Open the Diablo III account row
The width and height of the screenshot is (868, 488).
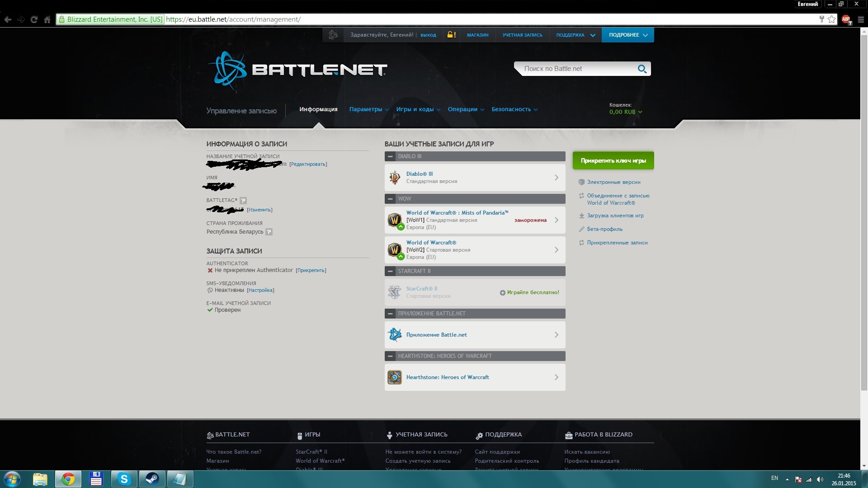[475, 178]
